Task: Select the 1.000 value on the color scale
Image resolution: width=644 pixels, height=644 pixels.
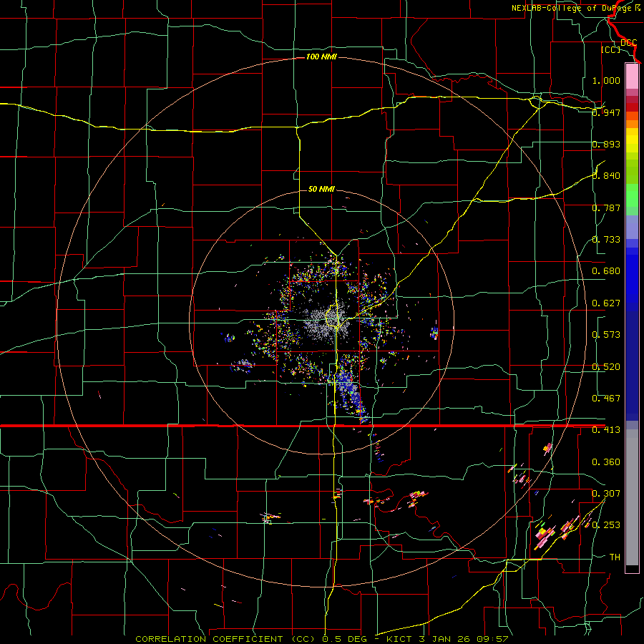Action: click(606, 80)
